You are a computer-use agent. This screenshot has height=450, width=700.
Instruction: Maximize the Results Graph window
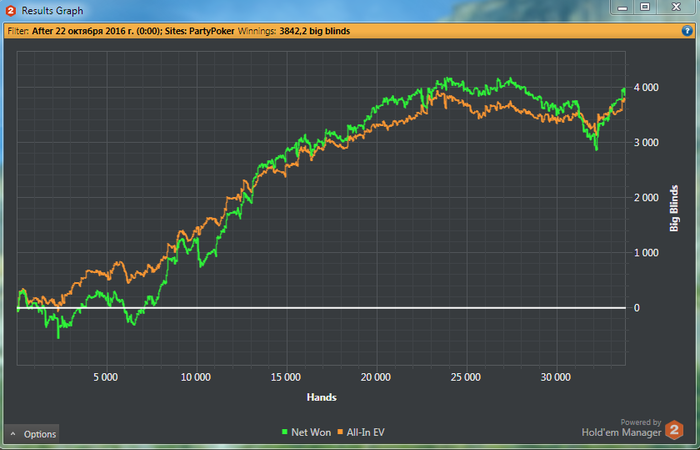coord(645,7)
